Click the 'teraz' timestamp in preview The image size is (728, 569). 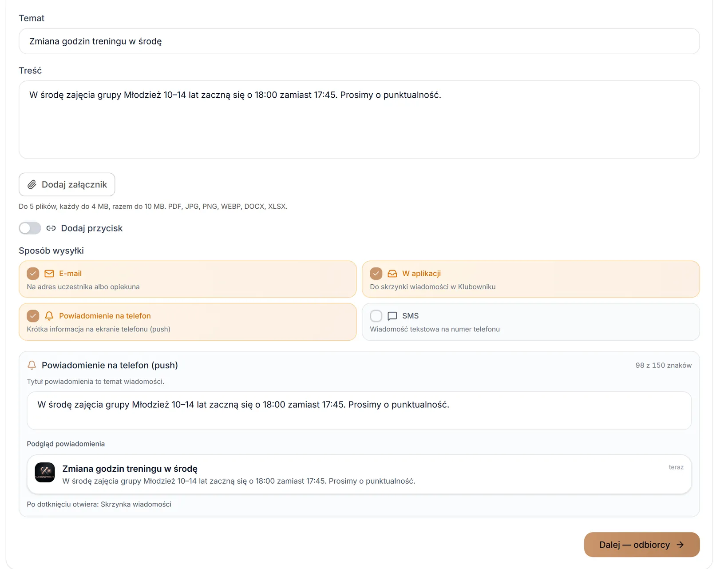click(x=676, y=467)
